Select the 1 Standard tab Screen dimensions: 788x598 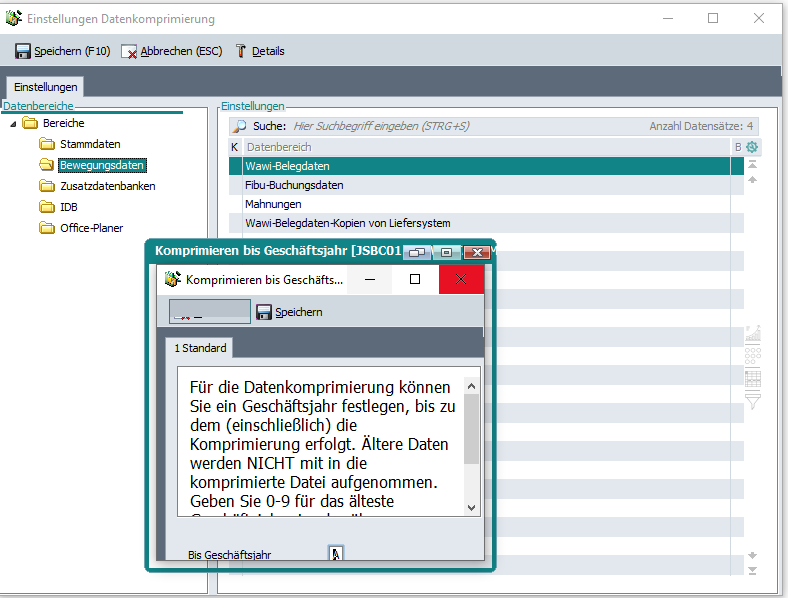point(201,348)
